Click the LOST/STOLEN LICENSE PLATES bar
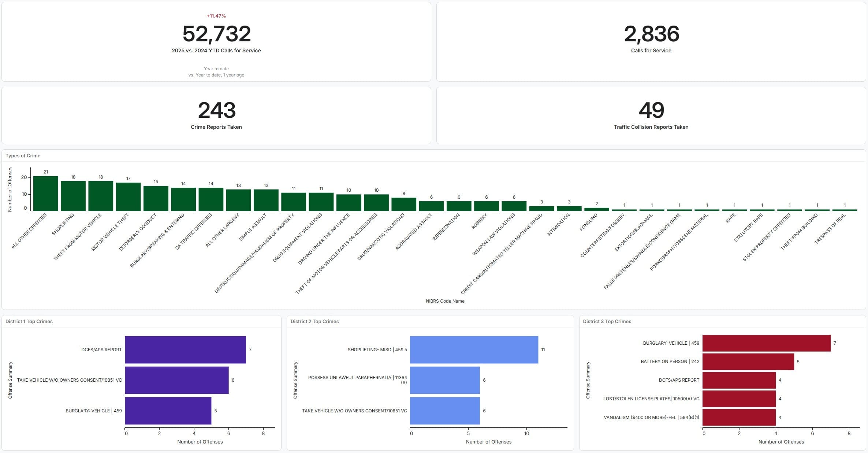Screen dimensions: 868x453 click(x=738, y=398)
